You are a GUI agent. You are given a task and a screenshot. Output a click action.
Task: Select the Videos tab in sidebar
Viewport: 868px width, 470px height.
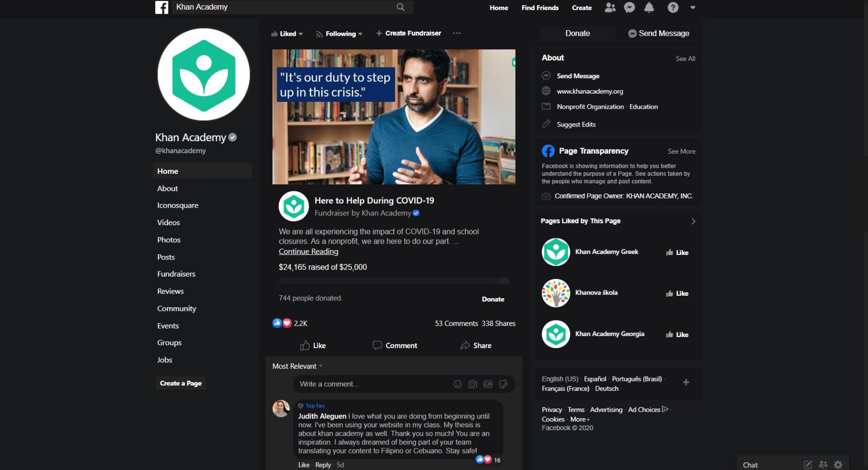pos(168,223)
